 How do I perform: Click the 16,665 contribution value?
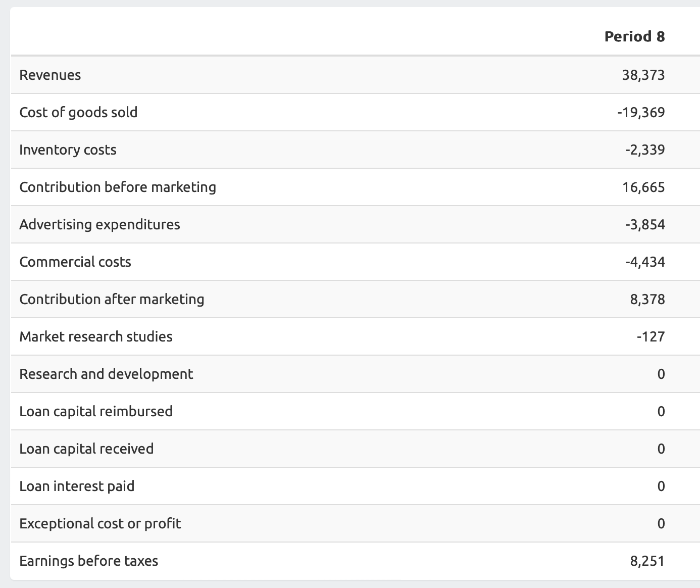pos(643,187)
